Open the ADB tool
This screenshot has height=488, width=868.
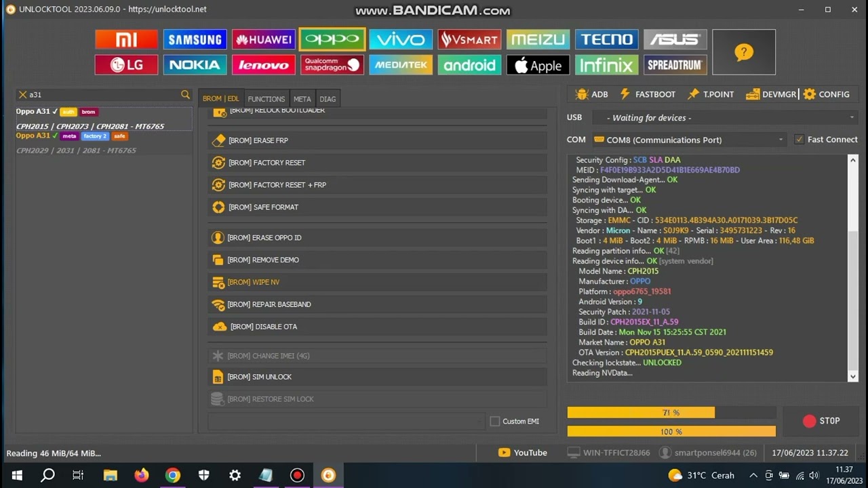pyautogui.click(x=591, y=94)
